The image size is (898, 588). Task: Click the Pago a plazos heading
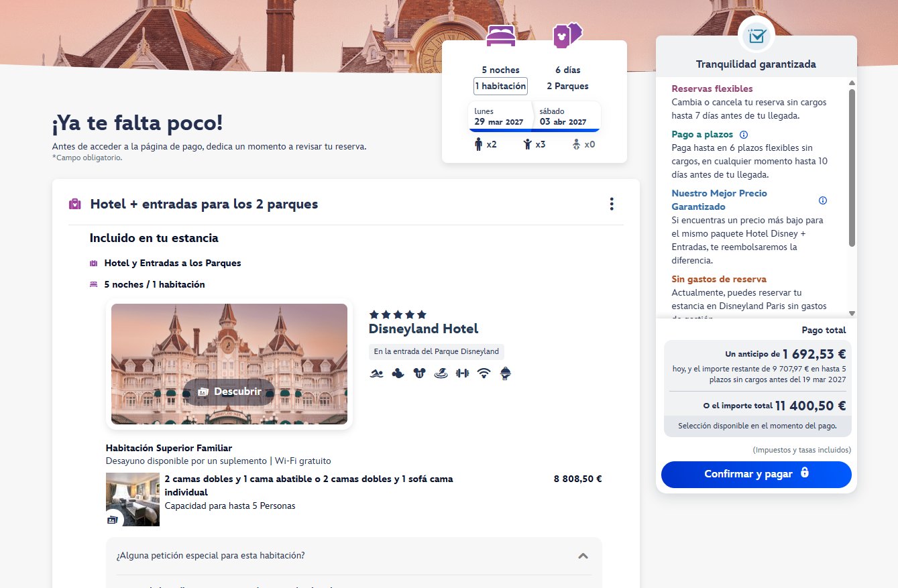click(x=702, y=134)
